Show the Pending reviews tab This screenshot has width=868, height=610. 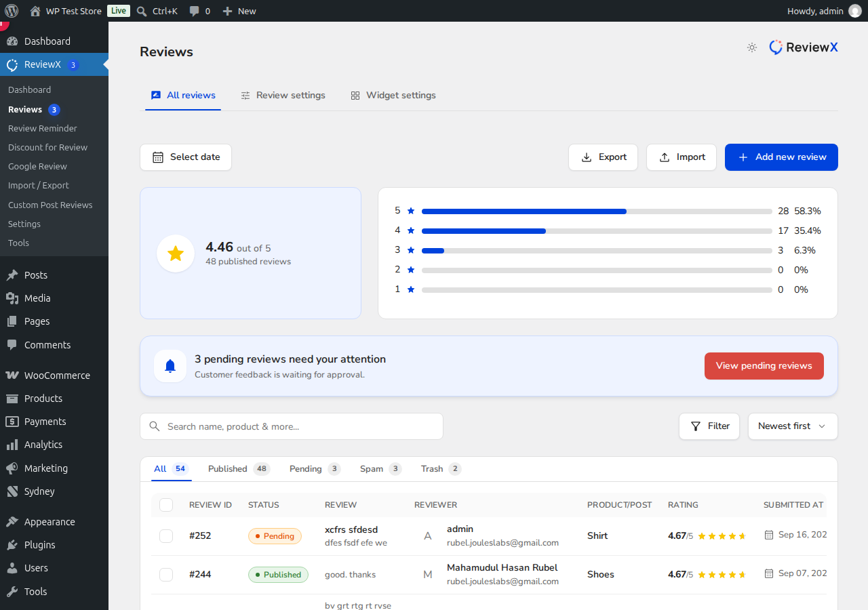[315, 469]
